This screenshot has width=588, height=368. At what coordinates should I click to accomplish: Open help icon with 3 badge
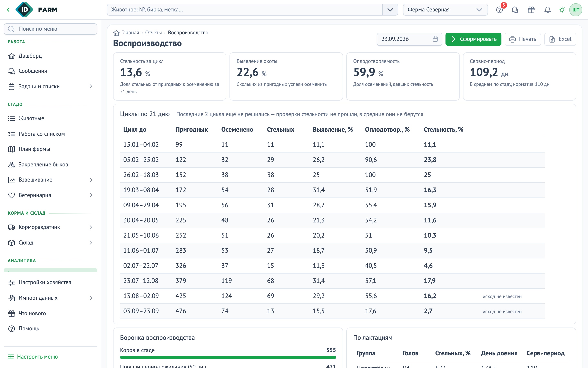click(x=500, y=10)
